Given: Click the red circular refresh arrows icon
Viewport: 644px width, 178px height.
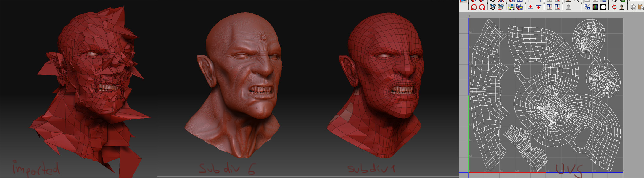Looking at the screenshot, I should (614, 7).
